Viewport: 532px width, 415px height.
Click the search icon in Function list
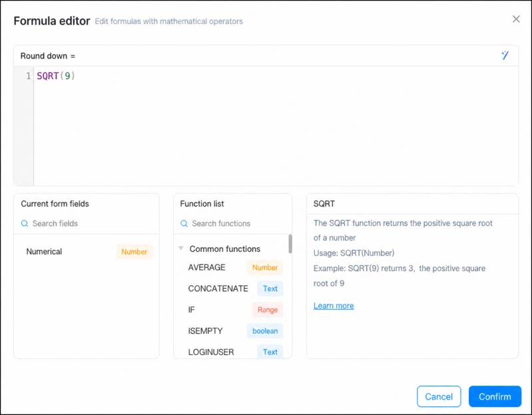pyautogui.click(x=184, y=223)
